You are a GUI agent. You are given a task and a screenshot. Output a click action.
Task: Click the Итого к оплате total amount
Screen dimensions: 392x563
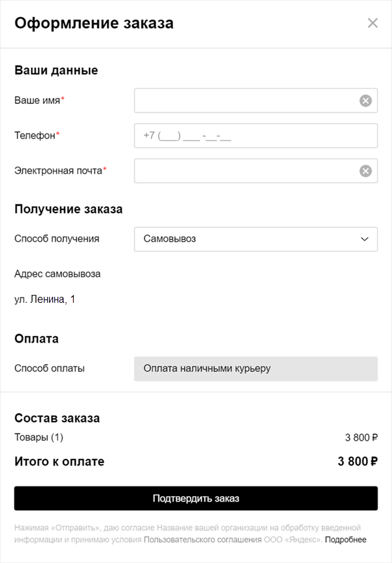(357, 462)
